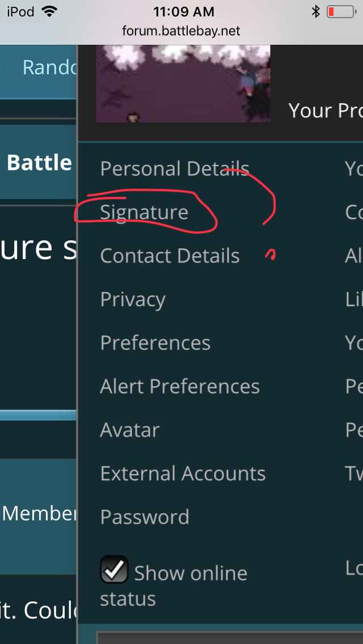Choose the Avatar option
363x644 pixels.
(x=130, y=430)
